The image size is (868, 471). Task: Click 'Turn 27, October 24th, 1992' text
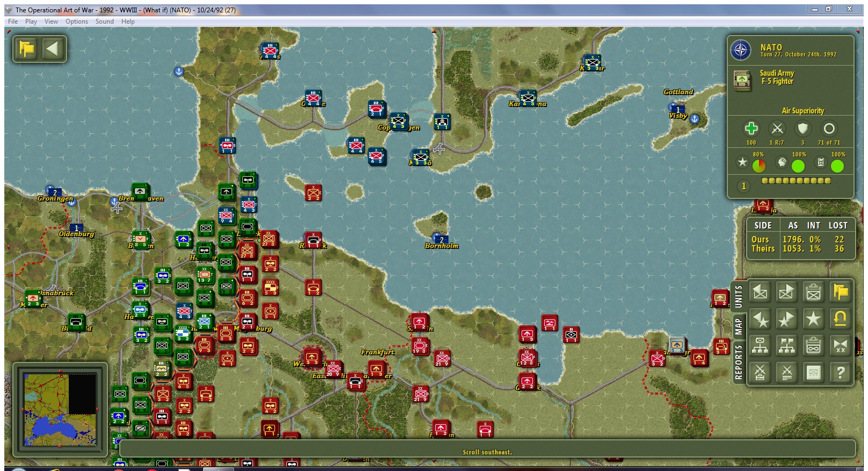pos(798,54)
